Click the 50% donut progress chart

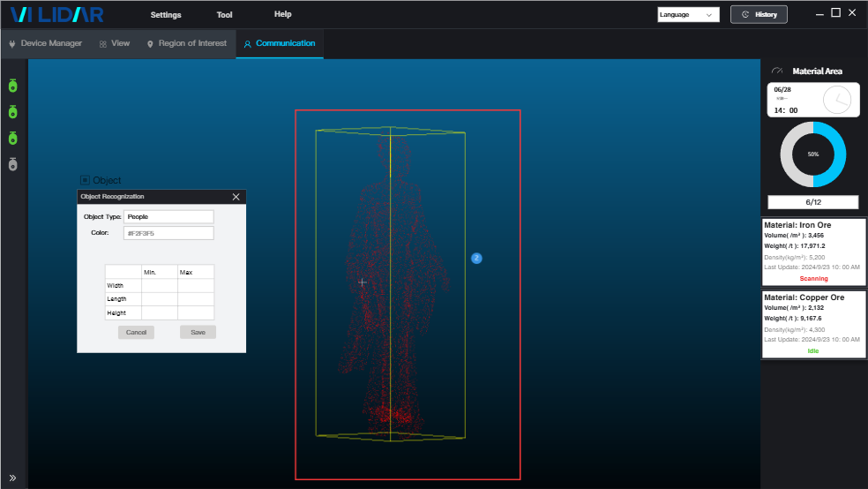click(812, 154)
